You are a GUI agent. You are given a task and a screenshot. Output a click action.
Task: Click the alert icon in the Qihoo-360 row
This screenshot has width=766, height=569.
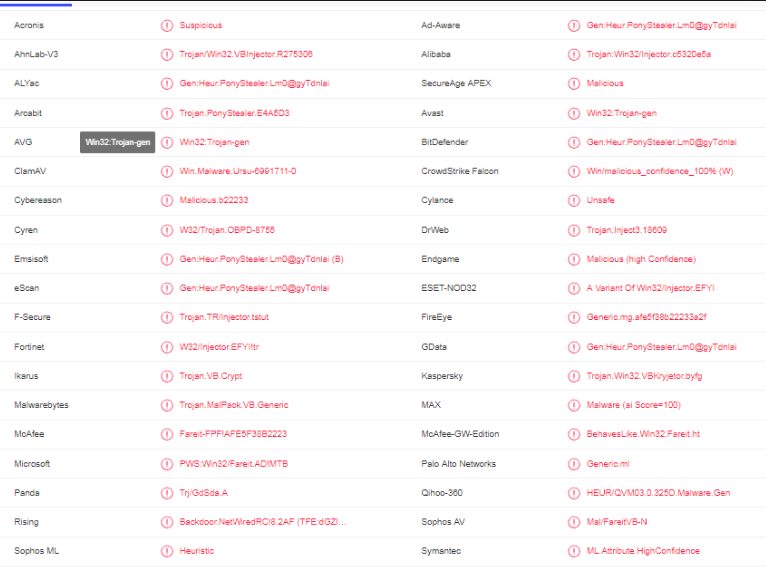tap(574, 493)
